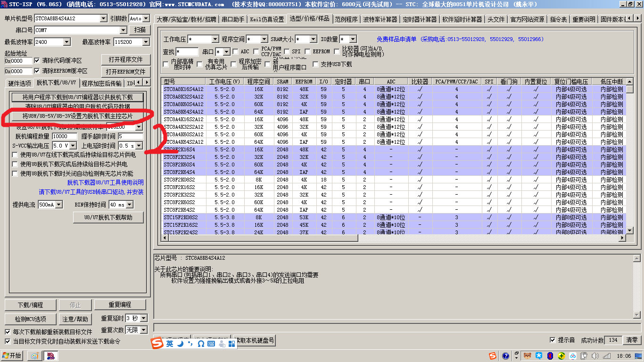Click the blue help question mark icon
Image resolution: width=644 pixels, height=362 pixels.
506,356
